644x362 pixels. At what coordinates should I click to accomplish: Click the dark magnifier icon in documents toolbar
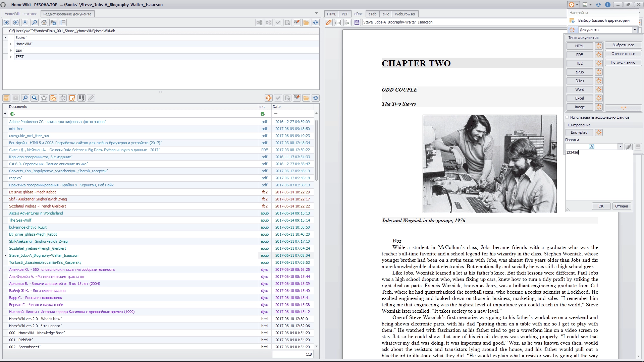[35, 98]
